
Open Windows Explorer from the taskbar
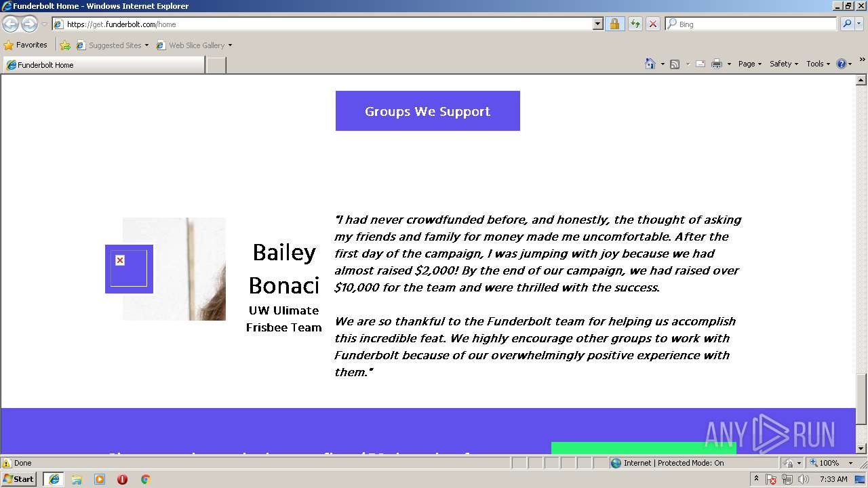(x=77, y=479)
